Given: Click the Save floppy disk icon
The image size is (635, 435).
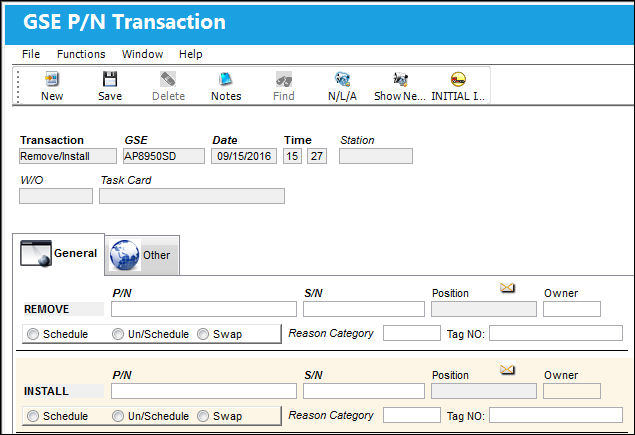Looking at the screenshot, I should pyautogui.click(x=110, y=79).
